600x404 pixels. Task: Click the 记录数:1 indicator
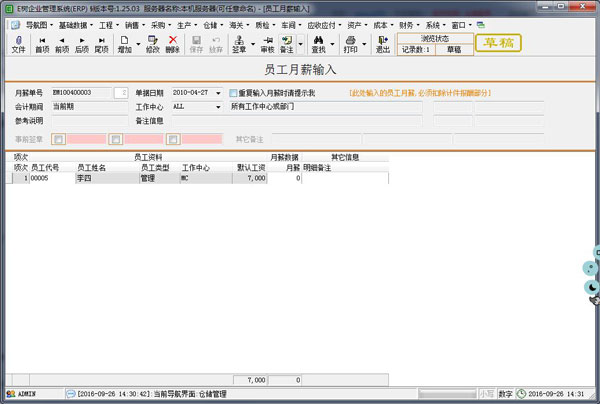tap(416, 50)
